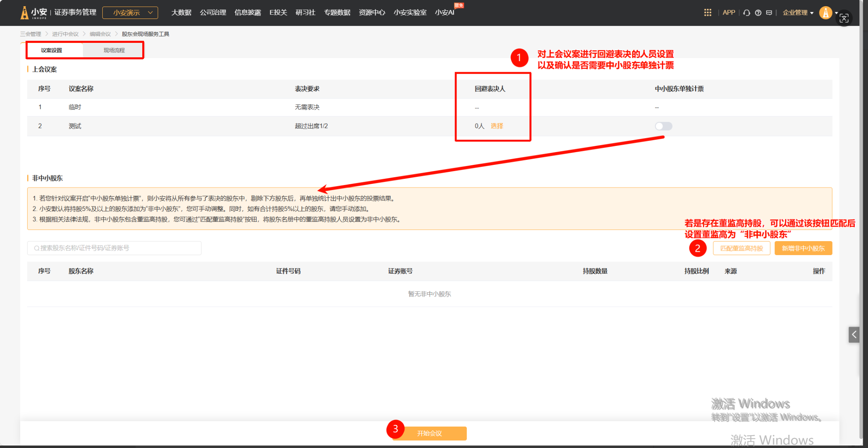Click the 匹配董监高持股 button

point(741,248)
